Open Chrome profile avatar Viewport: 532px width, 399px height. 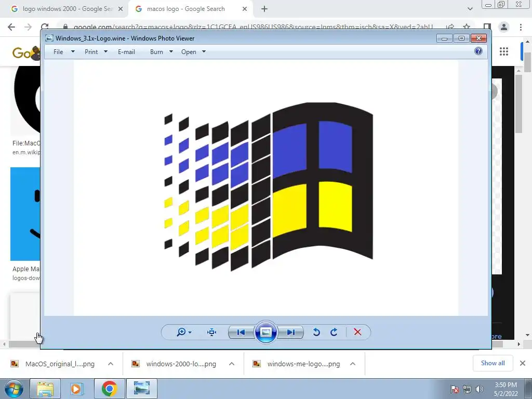[x=504, y=27]
